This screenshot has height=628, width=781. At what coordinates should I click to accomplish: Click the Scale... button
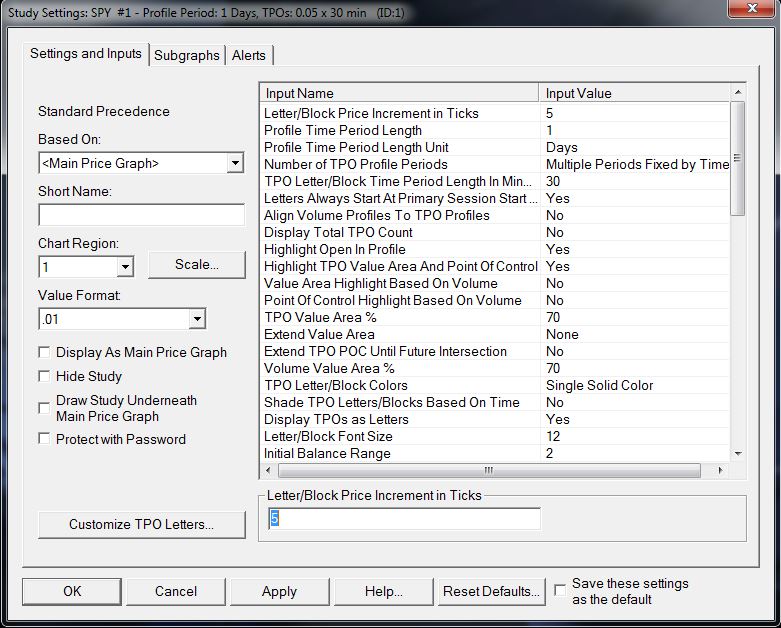click(197, 264)
